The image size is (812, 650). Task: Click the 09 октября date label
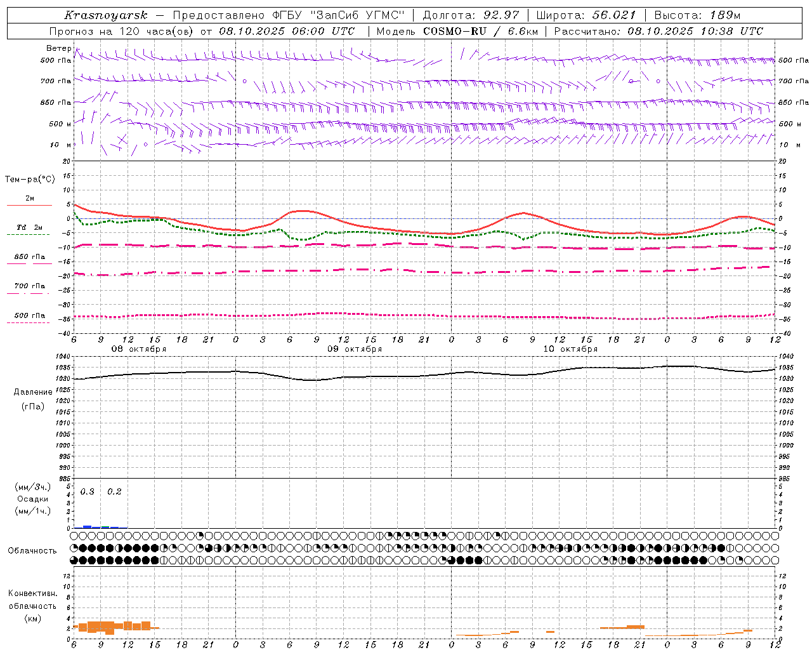pos(355,349)
